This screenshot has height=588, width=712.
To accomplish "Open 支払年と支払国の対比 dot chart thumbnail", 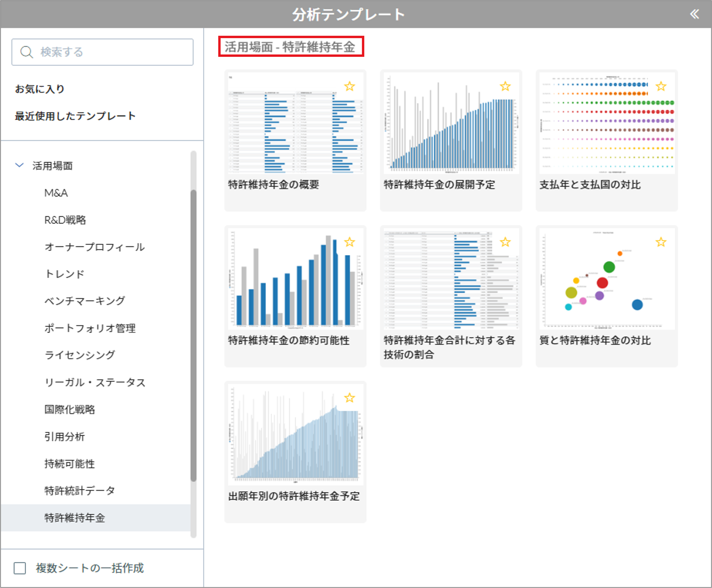I will (607, 123).
